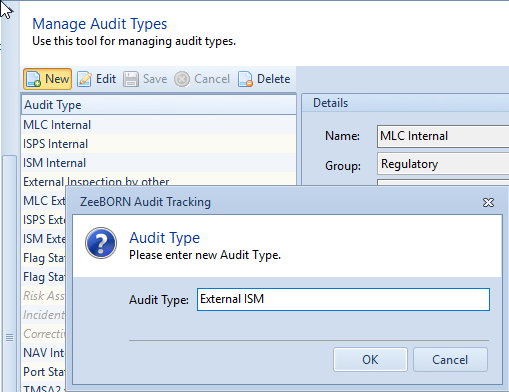This screenshot has height=392, width=509.
Task: Click the Details panel header
Action: coord(405,103)
